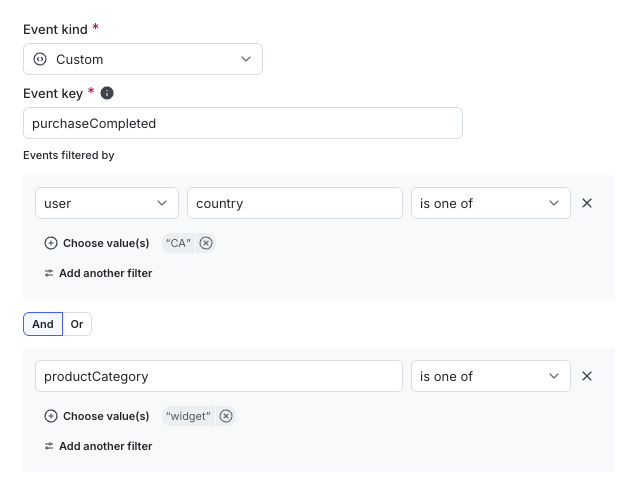Remove the "widget" value chip
This screenshot has width=627, height=488.
click(226, 416)
